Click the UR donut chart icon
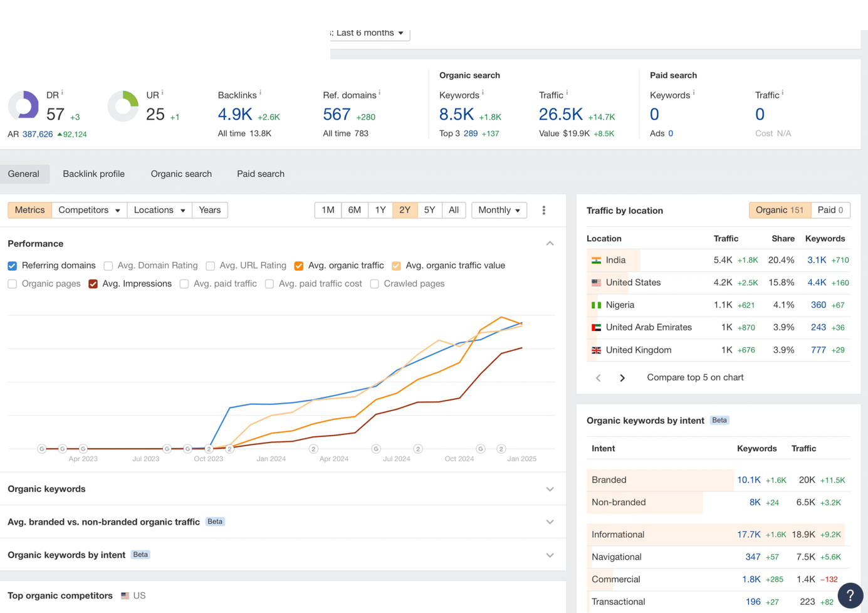The image size is (868, 613). pyautogui.click(x=123, y=106)
